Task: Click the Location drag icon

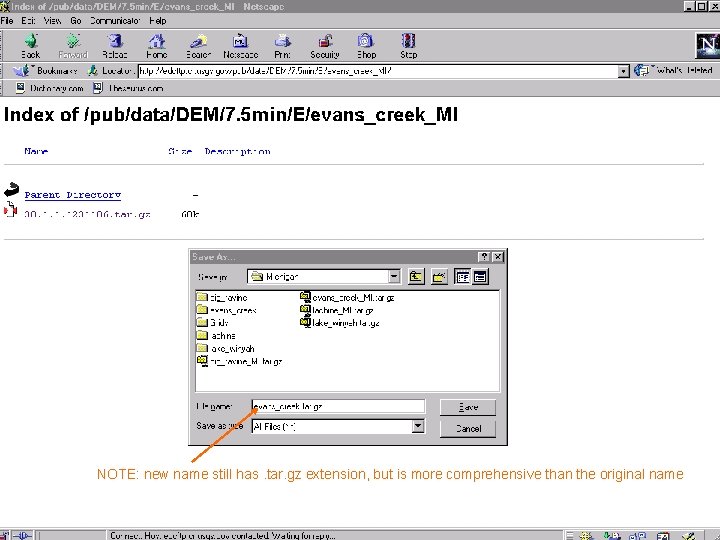Action: 93,71
